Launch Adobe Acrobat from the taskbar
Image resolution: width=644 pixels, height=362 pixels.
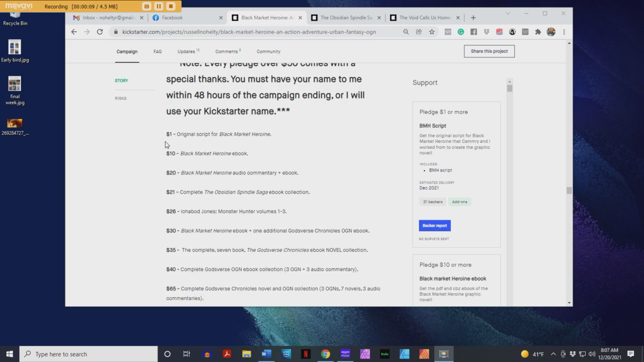coord(226,354)
